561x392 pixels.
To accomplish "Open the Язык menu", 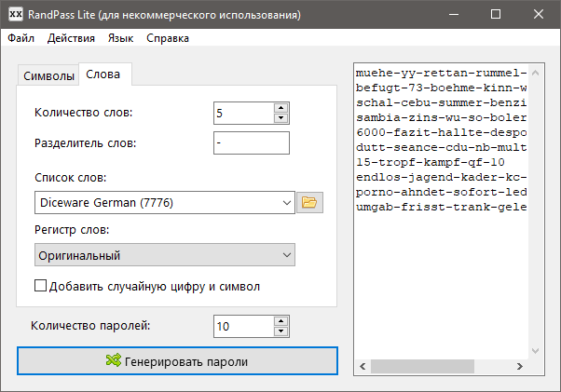I will coord(120,38).
